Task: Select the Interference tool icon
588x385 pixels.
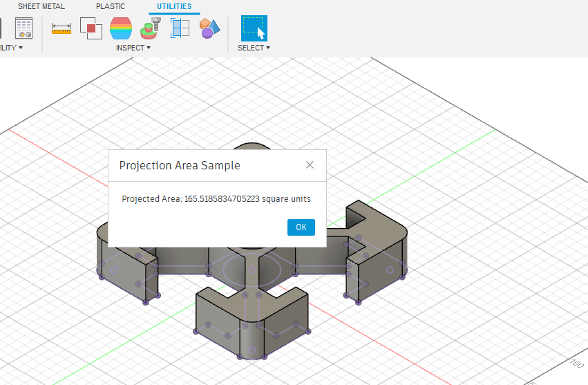Action: click(91, 28)
